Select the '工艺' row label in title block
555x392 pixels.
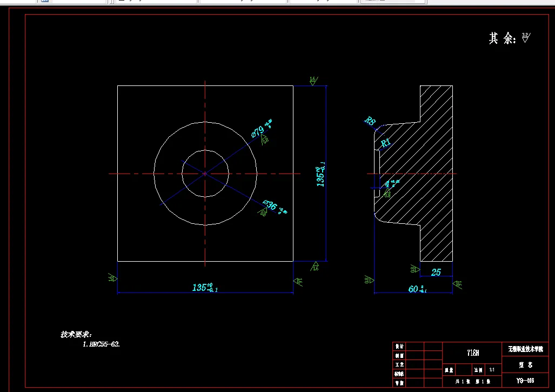coord(399,365)
